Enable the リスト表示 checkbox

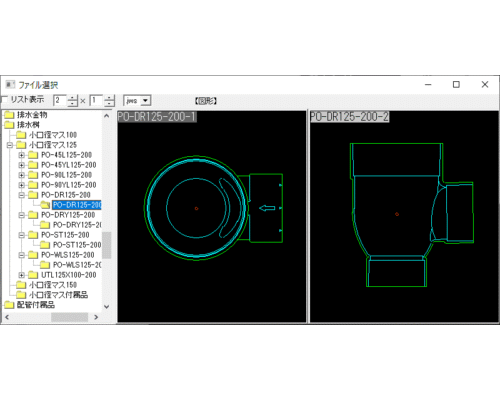(x=4, y=100)
